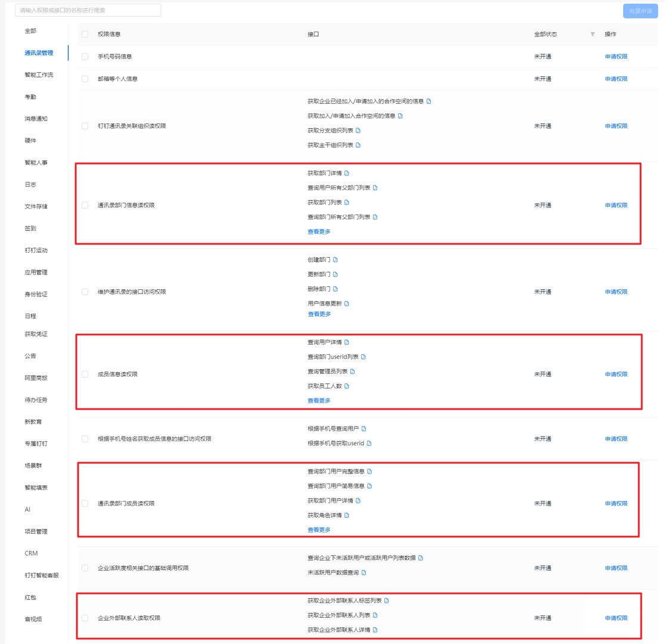Image resolution: width=665 pixels, height=644 pixels.
Task: Check the 手机号码信息 permission checkbox
Action: click(x=85, y=57)
